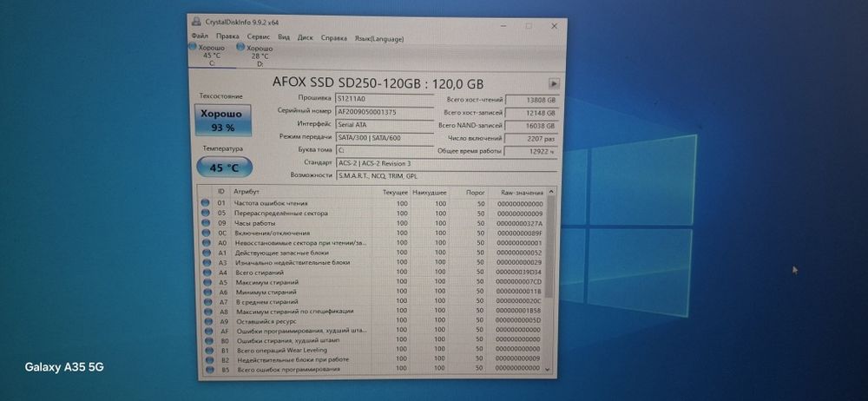Click status circle for Минимум стираний row
The image size is (868, 401).
[207, 292]
